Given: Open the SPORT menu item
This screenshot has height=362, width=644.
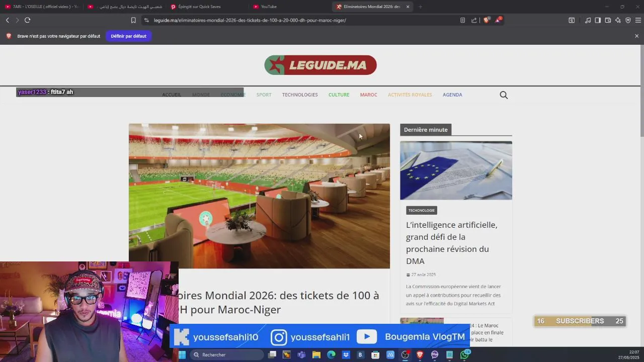Looking at the screenshot, I should [264, 95].
